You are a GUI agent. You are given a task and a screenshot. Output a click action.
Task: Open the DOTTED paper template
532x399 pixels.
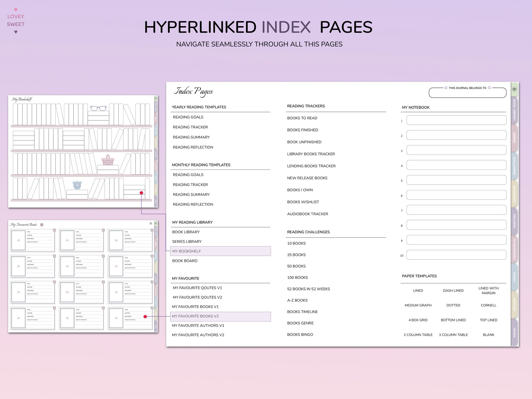[x=453, y=305]
